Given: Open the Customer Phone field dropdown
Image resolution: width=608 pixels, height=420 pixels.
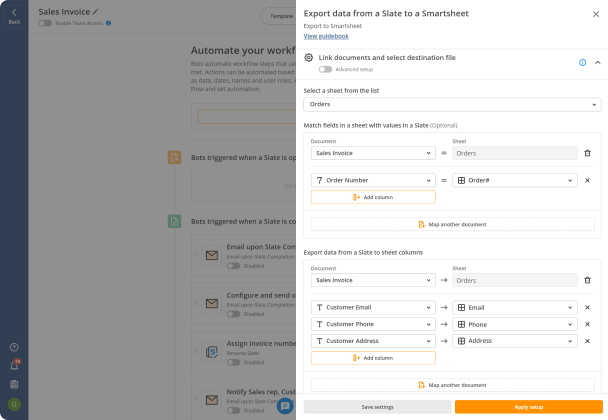Looking at the screenshot, I should pos(373,324).
